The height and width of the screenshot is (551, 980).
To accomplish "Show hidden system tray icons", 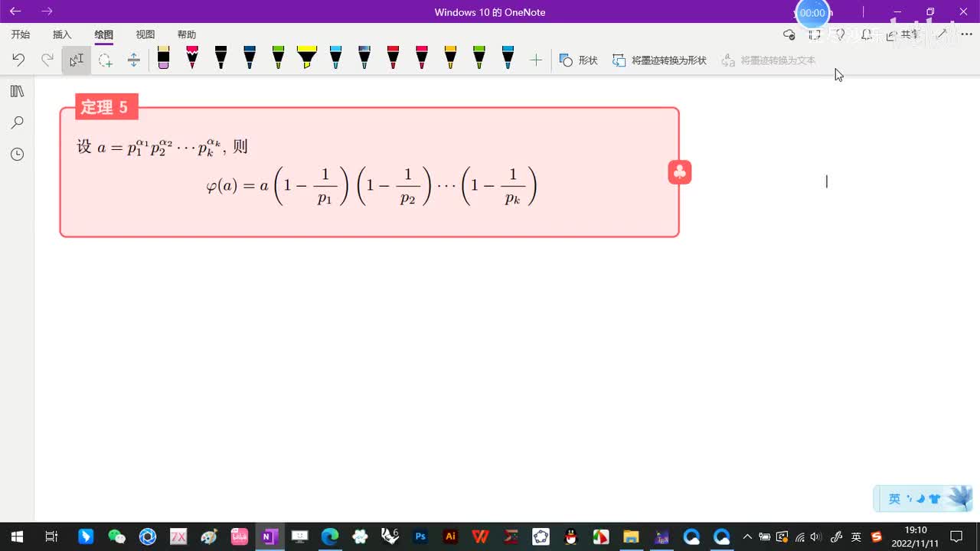I will (747, 536).
